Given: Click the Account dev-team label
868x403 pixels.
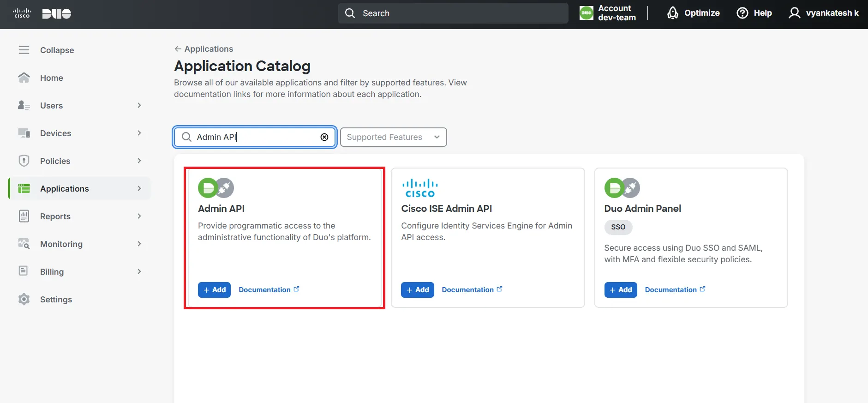Looking at the screenshot, I should coord(617,13).
